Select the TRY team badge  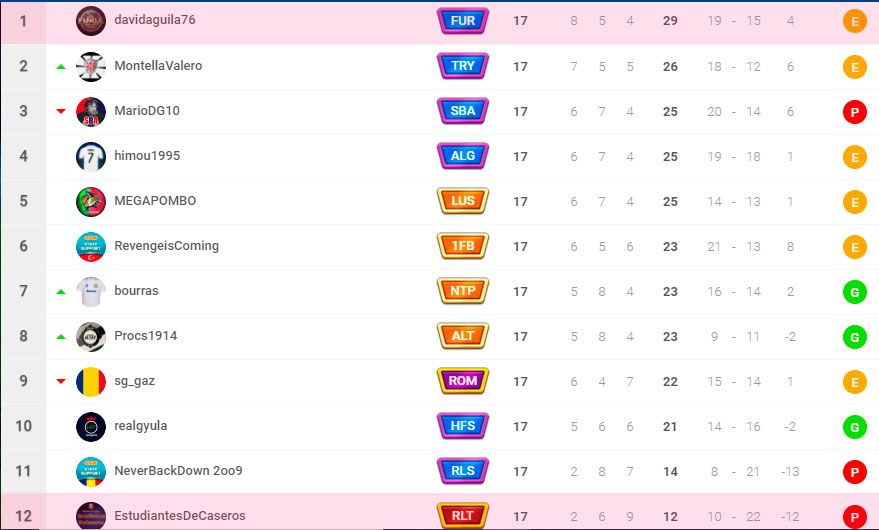pos(462,66)
